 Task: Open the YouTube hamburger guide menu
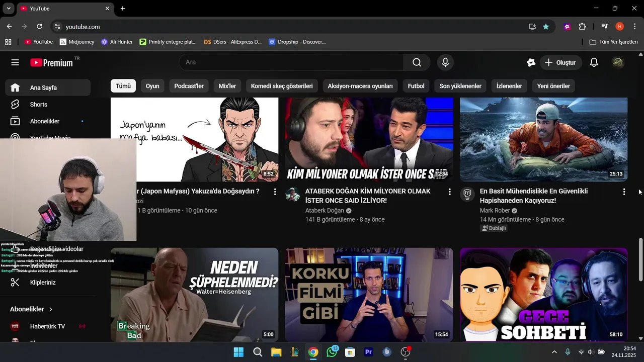click(15, 62)
